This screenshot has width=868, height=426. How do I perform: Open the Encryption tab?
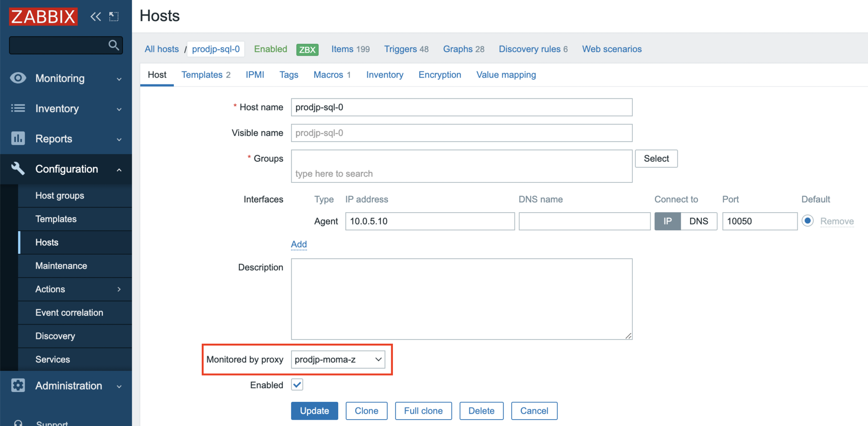(x=440, y=75)
